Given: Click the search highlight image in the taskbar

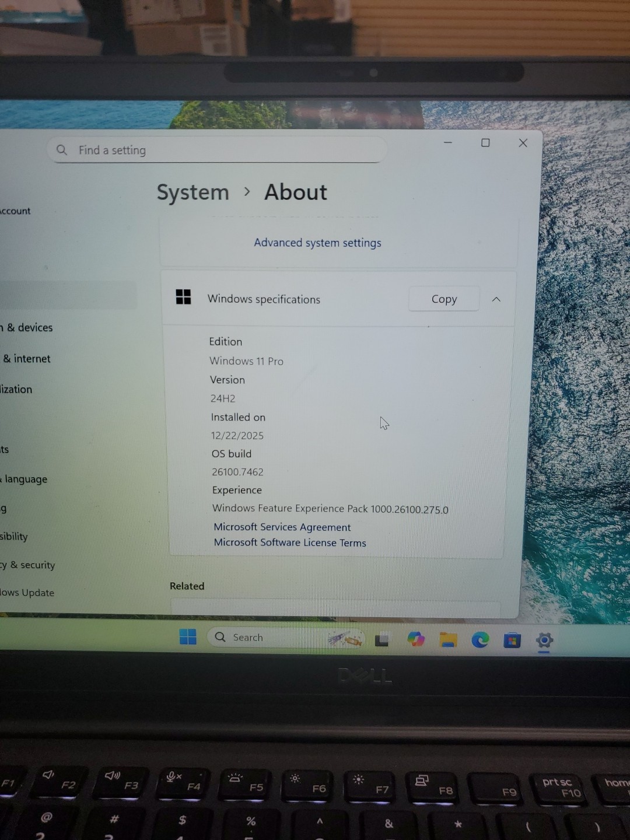Looking at the screenshot, I should click(x=345, y=639).
